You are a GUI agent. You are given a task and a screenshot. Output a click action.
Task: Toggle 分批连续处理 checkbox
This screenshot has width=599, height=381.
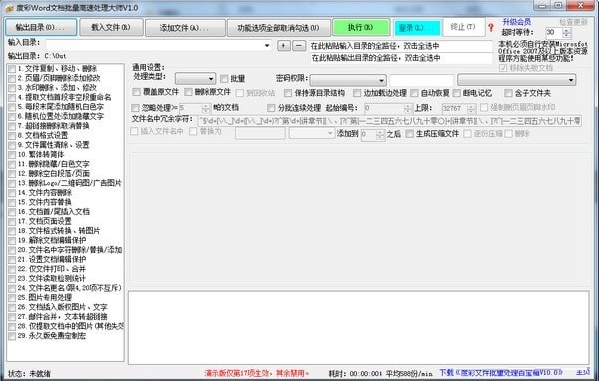click(x=271, y=108)
